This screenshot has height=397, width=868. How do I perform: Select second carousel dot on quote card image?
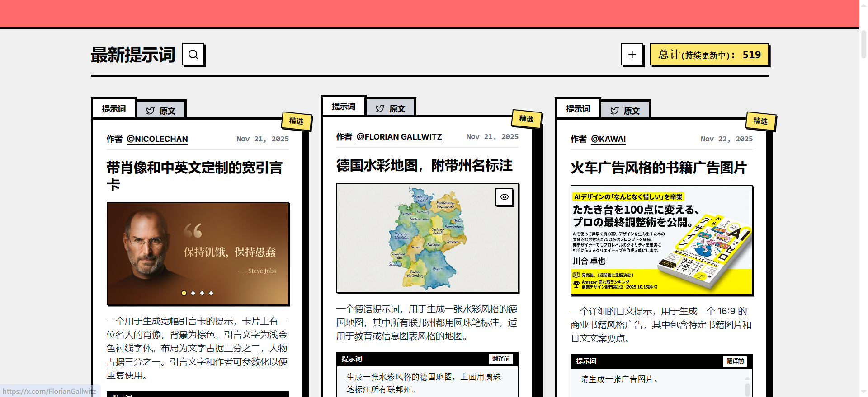coord(193,293)
